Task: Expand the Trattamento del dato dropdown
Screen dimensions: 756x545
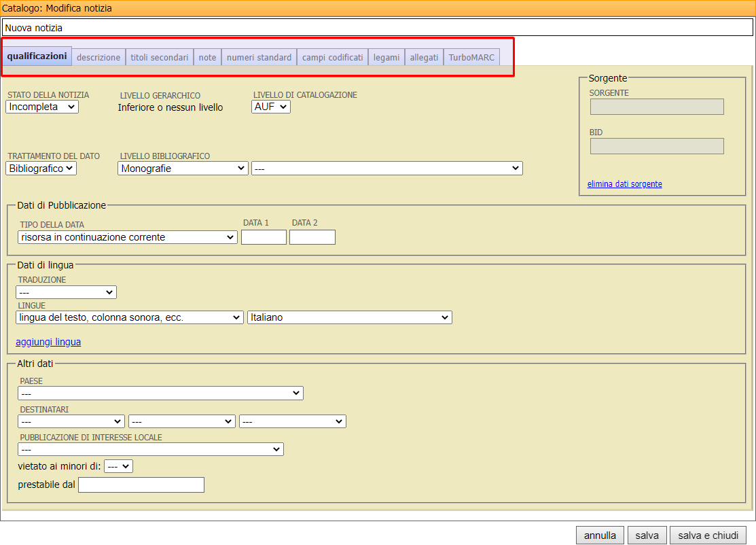Action: click(x=41, y=169)
